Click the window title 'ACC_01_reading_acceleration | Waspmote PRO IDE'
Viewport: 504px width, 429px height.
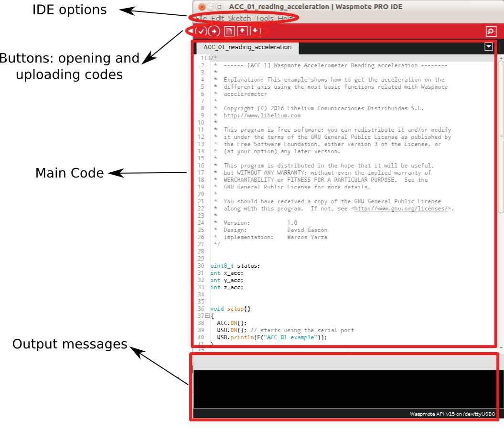[x=316, y=7]
